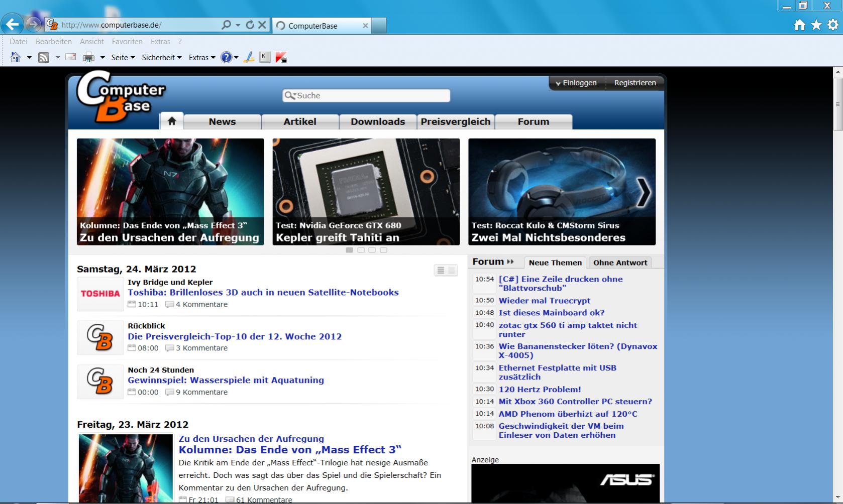Select the third carousel page indicator

(x=372, y=250)
